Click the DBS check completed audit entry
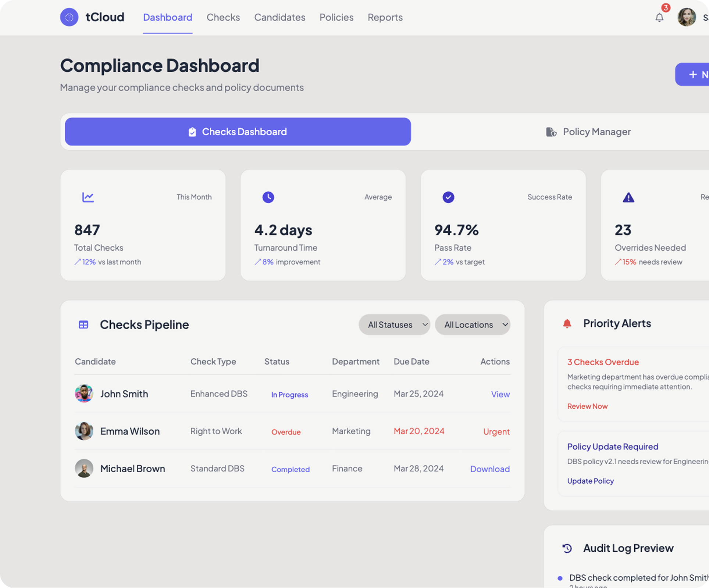This screenshot has width=709, height=588. pos(639,578)
